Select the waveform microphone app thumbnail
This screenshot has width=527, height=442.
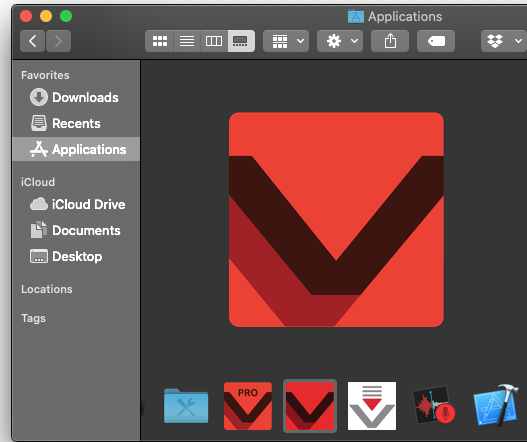[434, 406]
